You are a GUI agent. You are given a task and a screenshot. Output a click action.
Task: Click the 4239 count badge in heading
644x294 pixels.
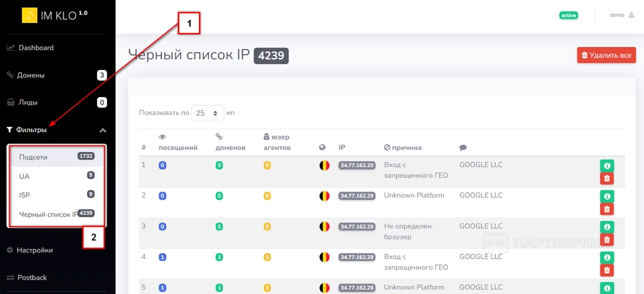click(271, 55)
